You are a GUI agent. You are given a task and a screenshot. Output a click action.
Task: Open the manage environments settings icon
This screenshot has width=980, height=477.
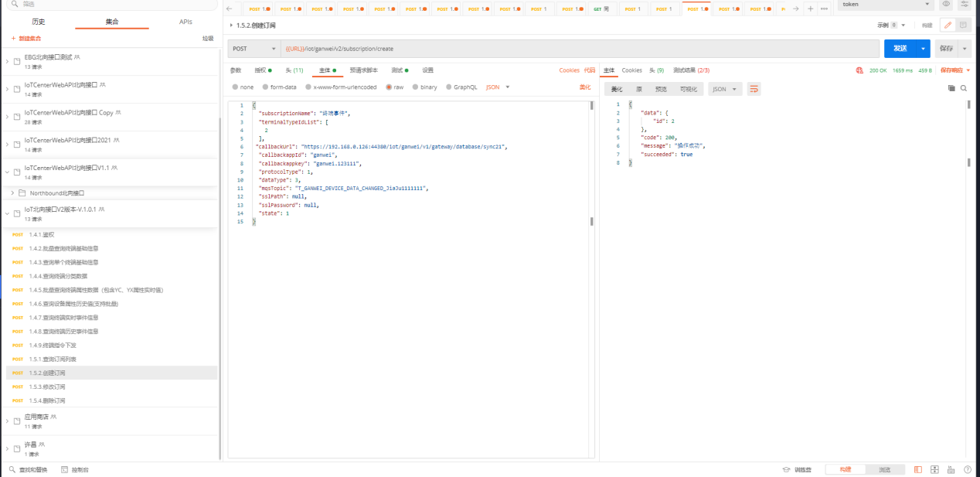click(964, 5)
